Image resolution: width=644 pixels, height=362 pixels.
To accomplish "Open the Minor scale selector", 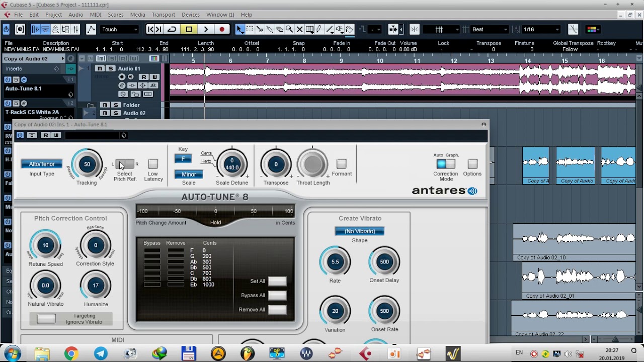I will (x=189, y=174).
